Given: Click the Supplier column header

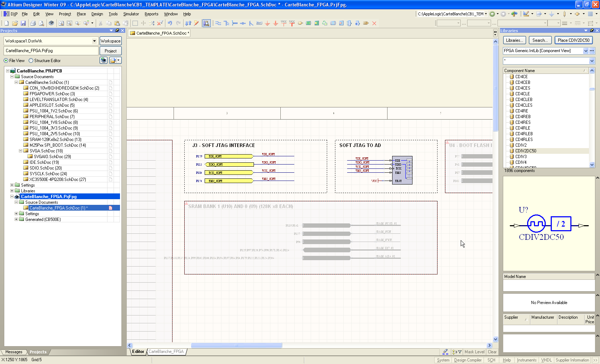Looking at the screenshot, I should pyautogui.click(x=516, y=319).
